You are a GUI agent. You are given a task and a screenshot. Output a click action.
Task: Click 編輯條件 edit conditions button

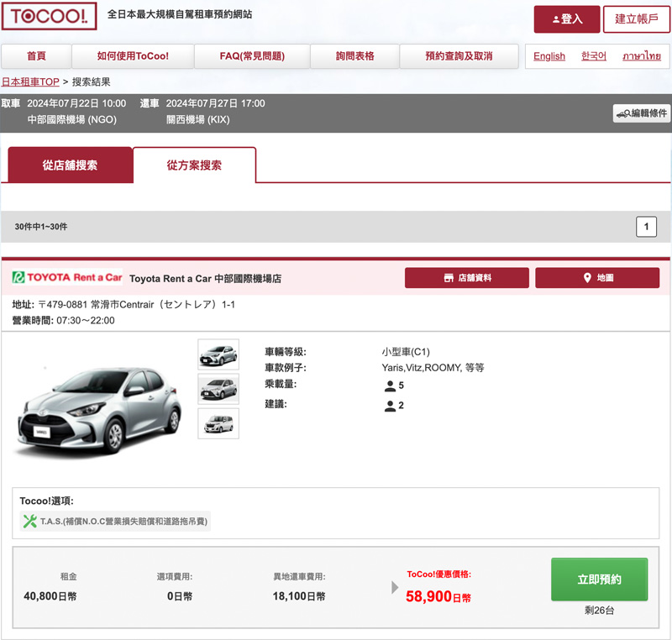tap(642, 113)
